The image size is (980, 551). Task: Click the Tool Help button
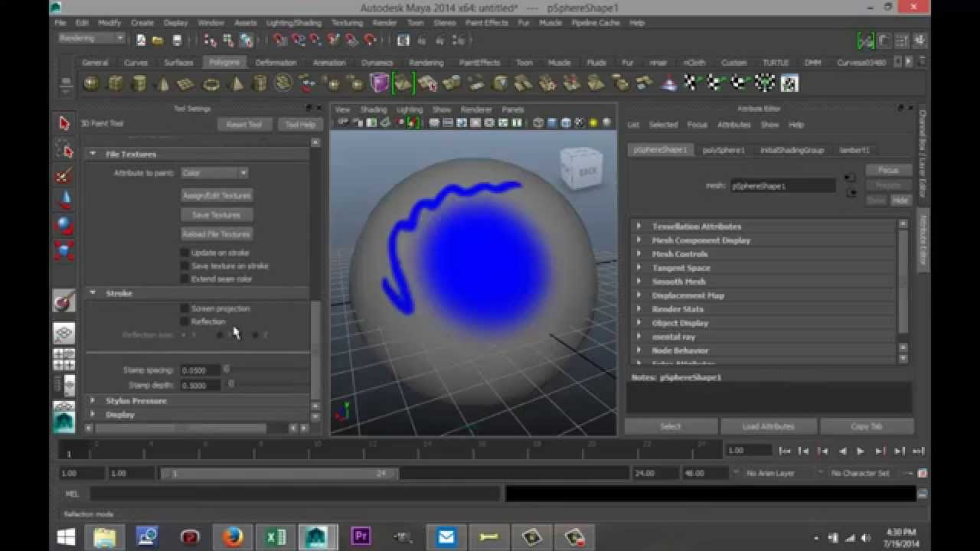pyautogui.click(x=299, y=125)
